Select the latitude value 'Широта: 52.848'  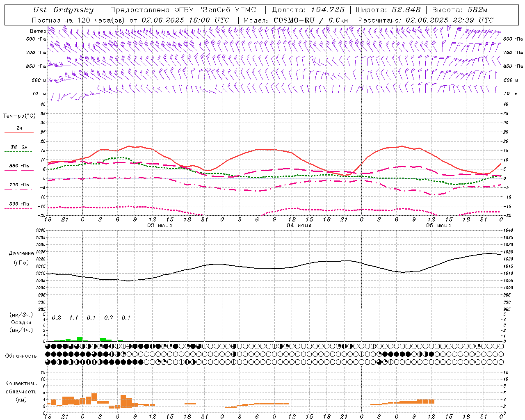click(388, 10)
